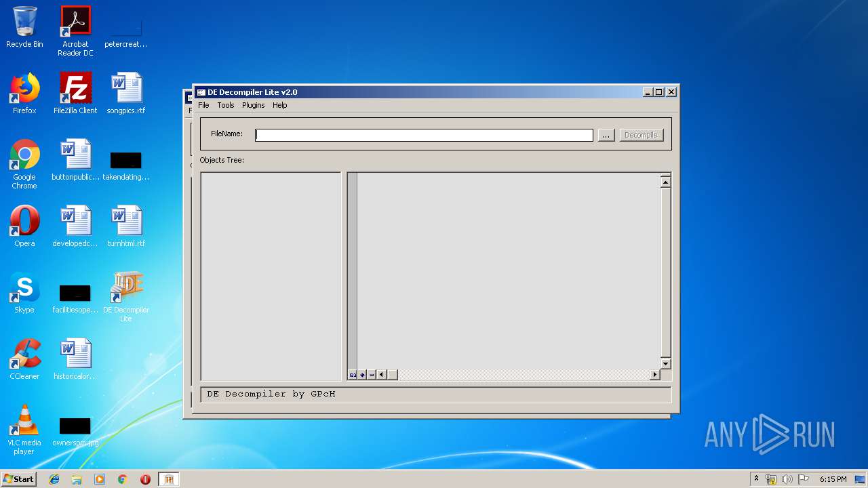Image resolution: width=868 pixels, height=488 pixels.
Task: Click the dash icon in editor bottom bar
Action: (x=372, y=375)
